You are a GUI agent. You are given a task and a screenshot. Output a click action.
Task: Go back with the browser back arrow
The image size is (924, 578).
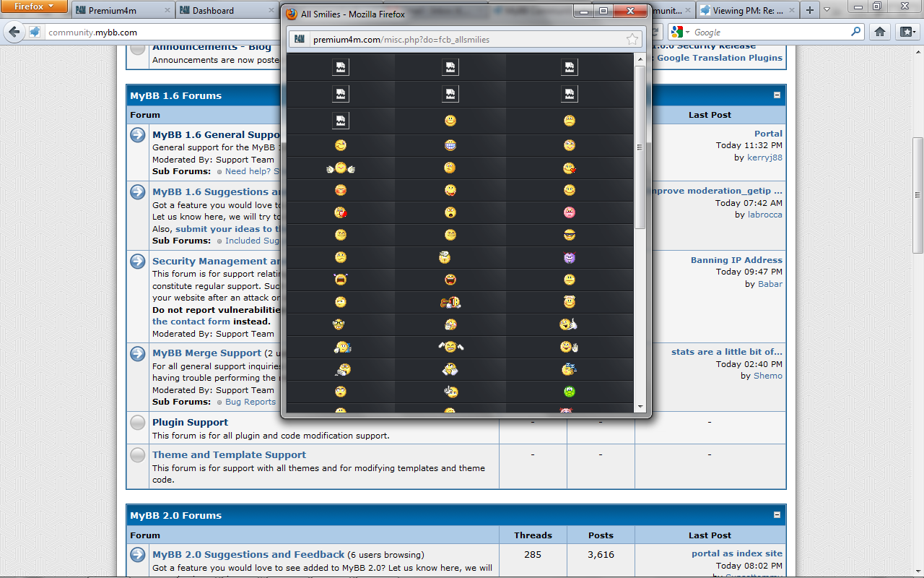click(14, 32)
